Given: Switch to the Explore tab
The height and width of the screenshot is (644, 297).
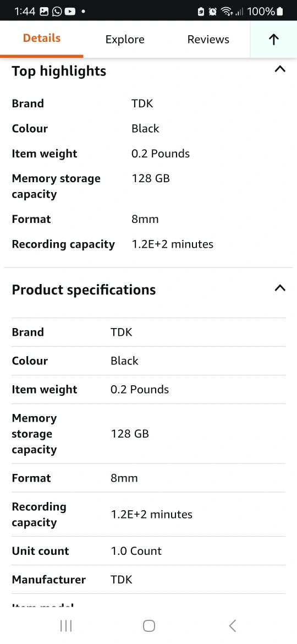Looking at the screenshot, I should (125, 40).
